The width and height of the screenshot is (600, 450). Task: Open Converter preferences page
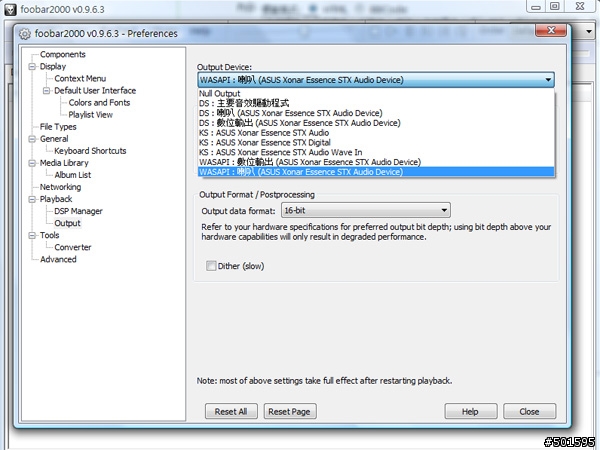(73, 247)
